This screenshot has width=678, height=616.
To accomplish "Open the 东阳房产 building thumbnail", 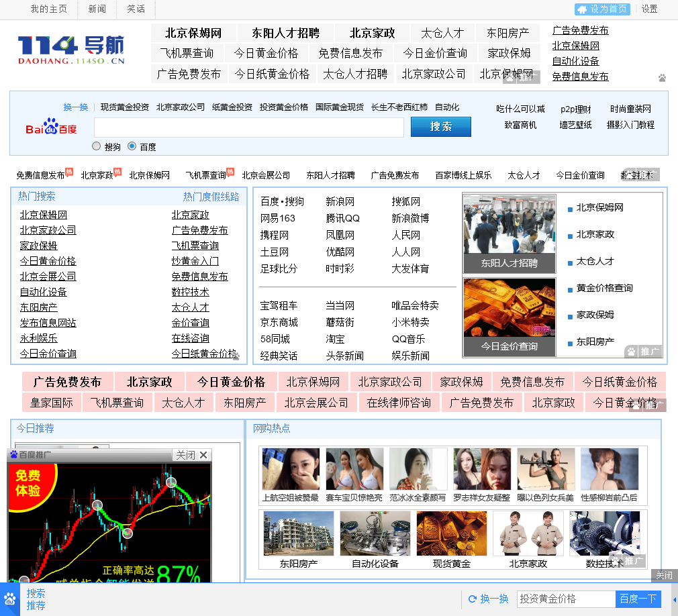I will pyautogui.click(x=298, y=533).
